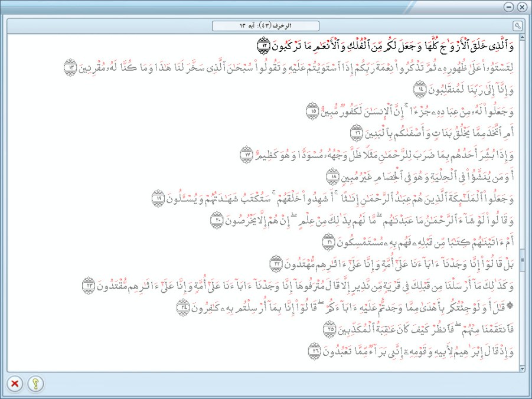
Task: Click the Arabic text of verse 21
Action: (x=425, y=242)
